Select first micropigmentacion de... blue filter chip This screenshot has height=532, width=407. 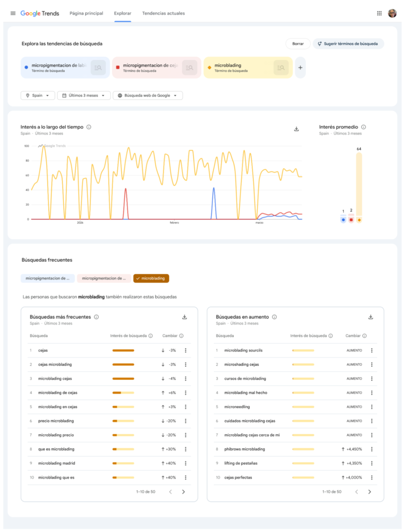point(47,278)
